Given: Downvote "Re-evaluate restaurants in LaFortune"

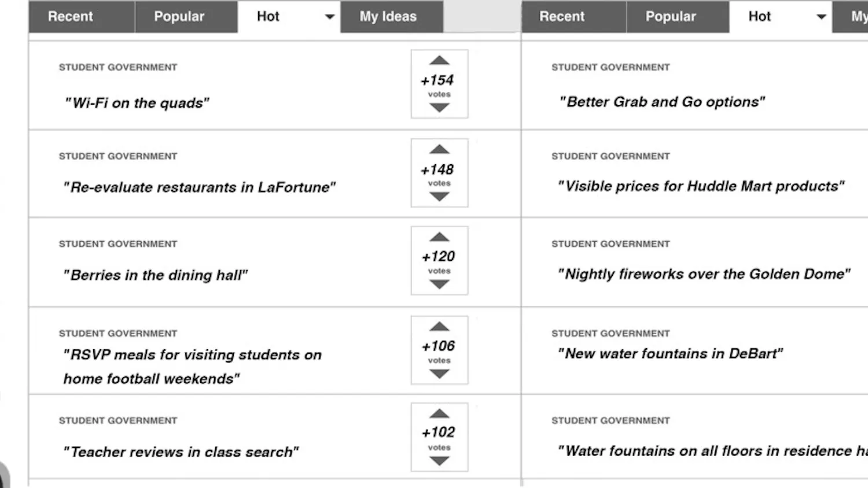Looking at the screenshot, I should (439, 197).
